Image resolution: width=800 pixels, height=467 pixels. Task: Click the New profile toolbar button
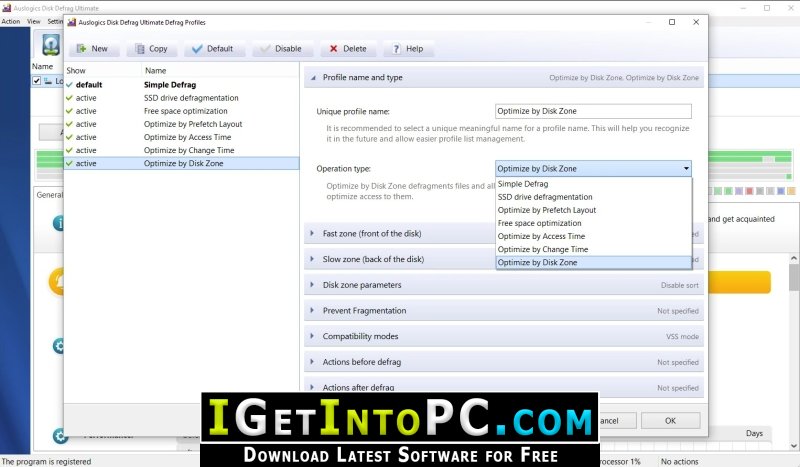(94, 48)
